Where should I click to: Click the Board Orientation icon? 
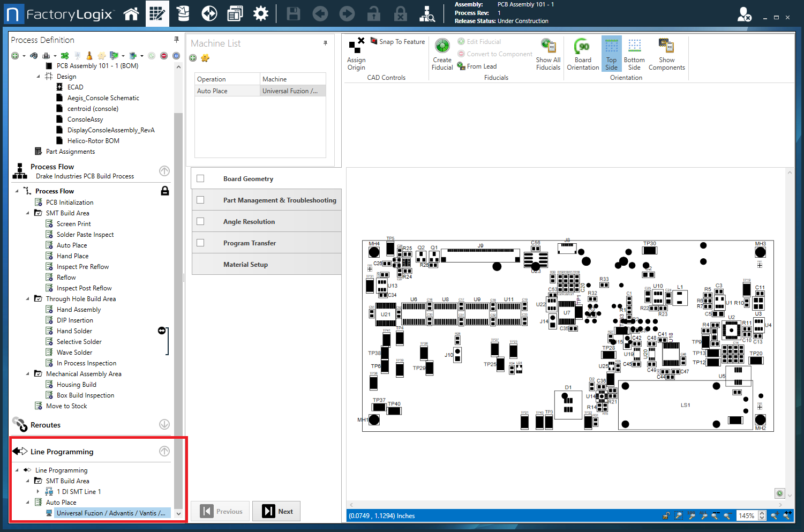(583, 54)
